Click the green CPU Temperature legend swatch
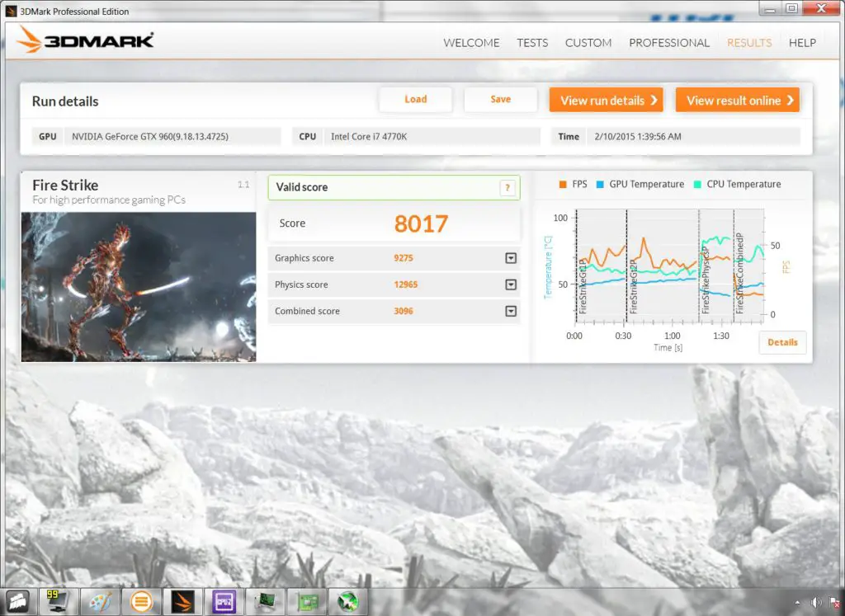Screen dimensions: 845x616 point(697,184)
